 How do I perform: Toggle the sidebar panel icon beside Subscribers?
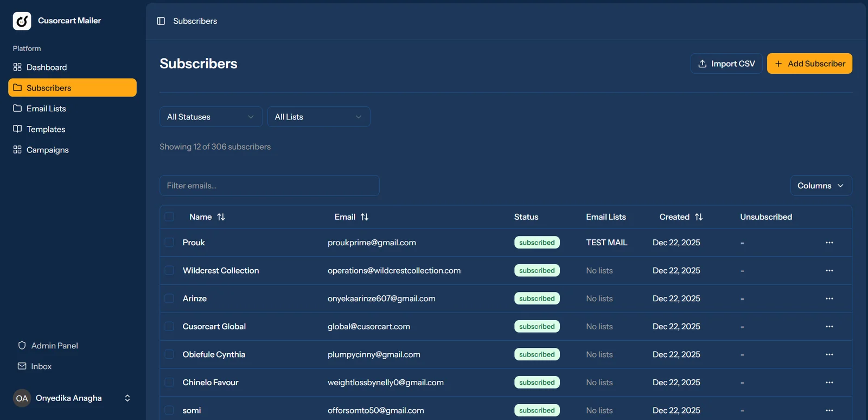(x=161, y=21)
